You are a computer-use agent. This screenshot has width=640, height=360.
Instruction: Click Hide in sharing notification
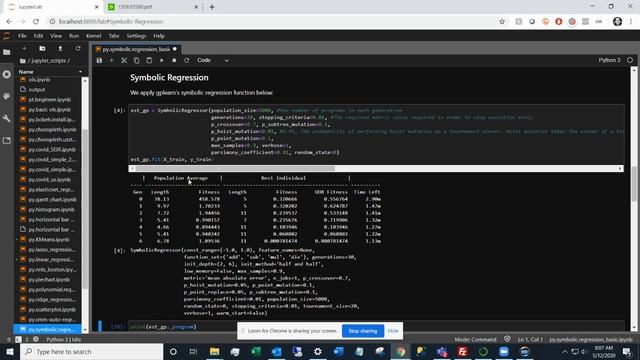point(393,331)
